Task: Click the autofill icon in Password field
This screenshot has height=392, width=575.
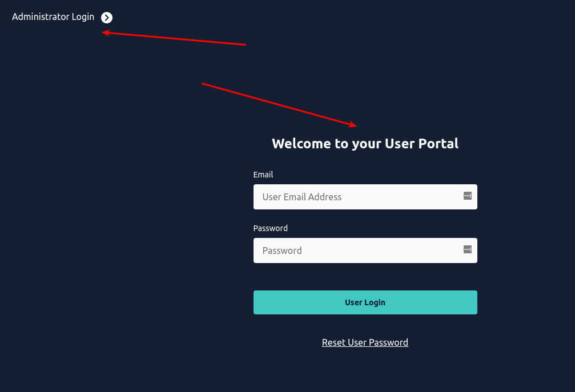Action: coord(467,249)
